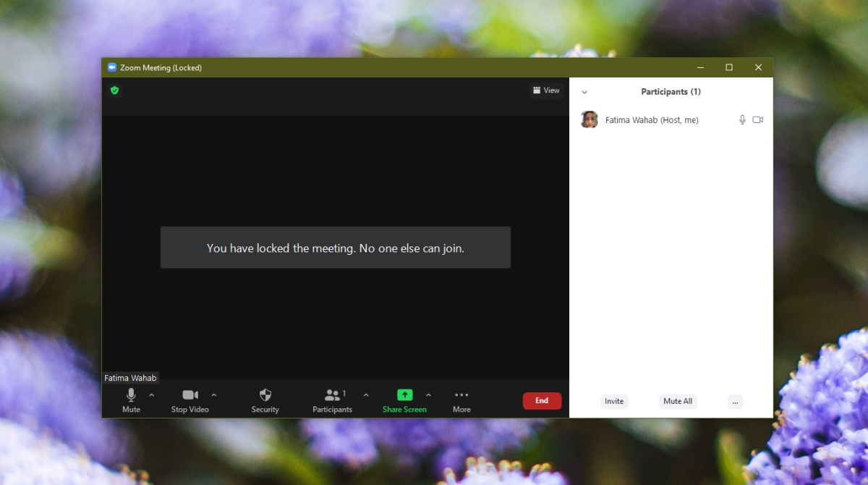
Task: Select Fatima Wahab (Host, me) entry
Action: tap(671, 120)
